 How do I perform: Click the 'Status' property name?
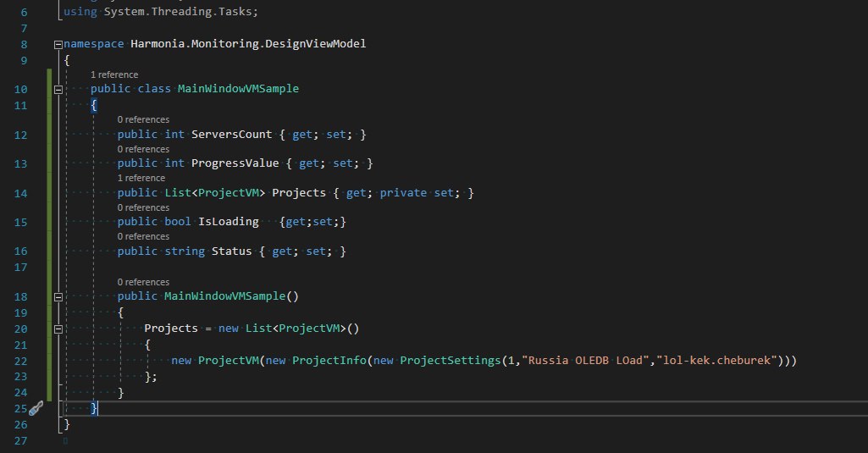231,251
